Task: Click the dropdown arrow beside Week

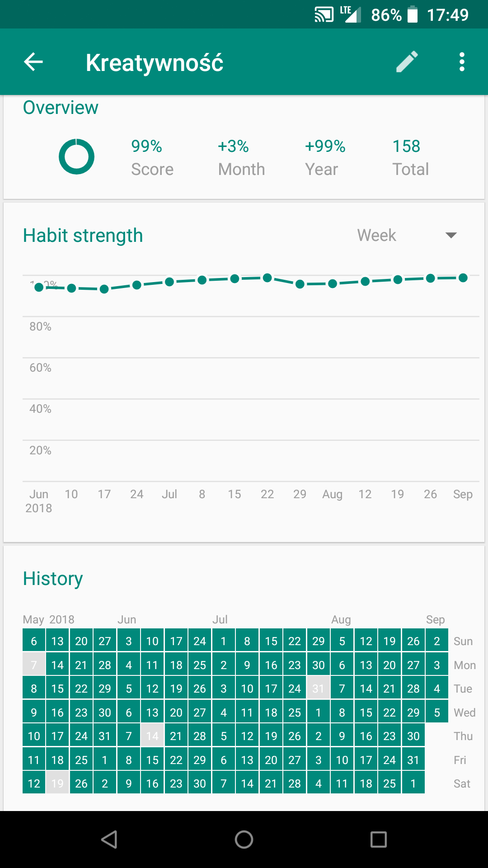Action: [x=450, y=235]
